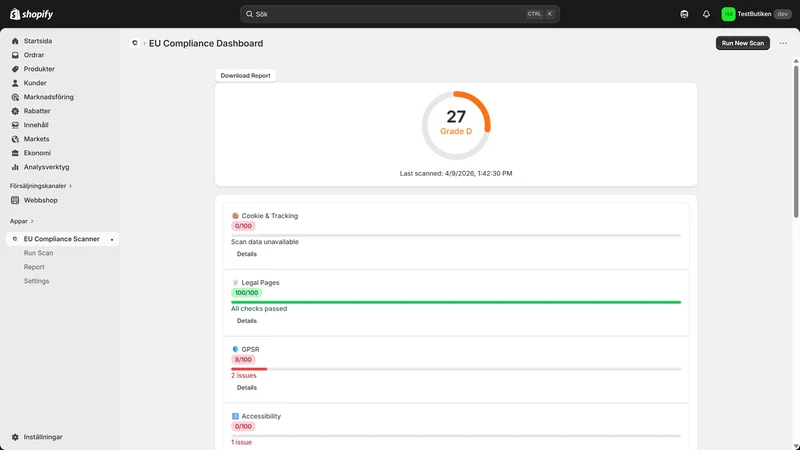Open Run Scan in sidebar
Image resolution: width=800 pixels, height=450 pixels.
pyautogui.click(x=38, y=253)
